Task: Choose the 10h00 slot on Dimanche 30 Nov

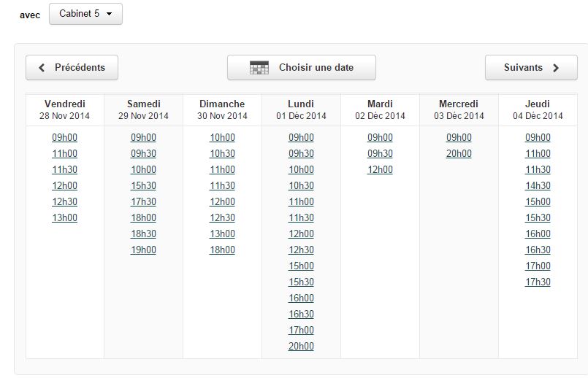Action: [222, 137]
